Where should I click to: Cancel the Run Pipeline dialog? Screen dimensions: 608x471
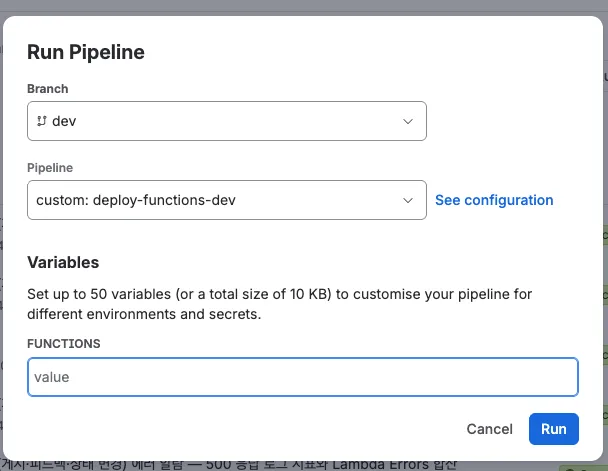point(489,429)
